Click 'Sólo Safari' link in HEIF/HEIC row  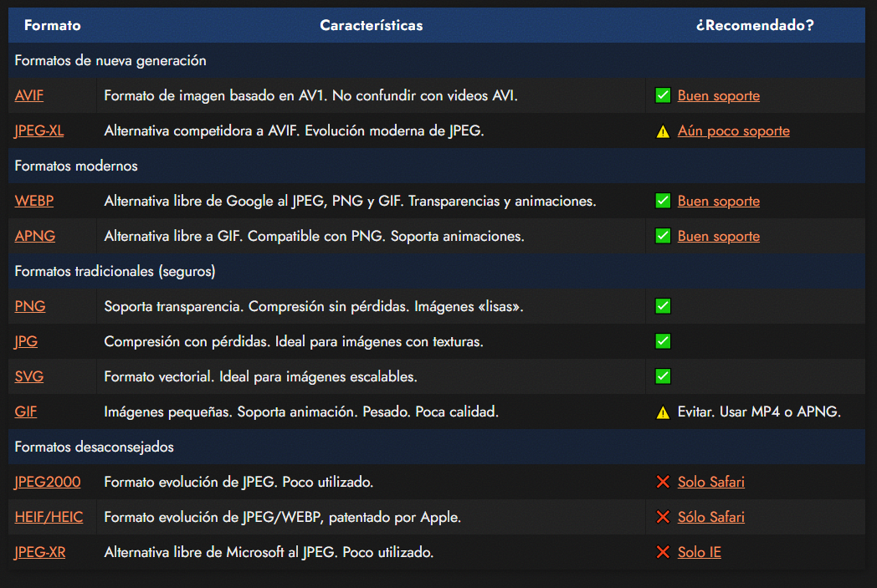point(710,517)
